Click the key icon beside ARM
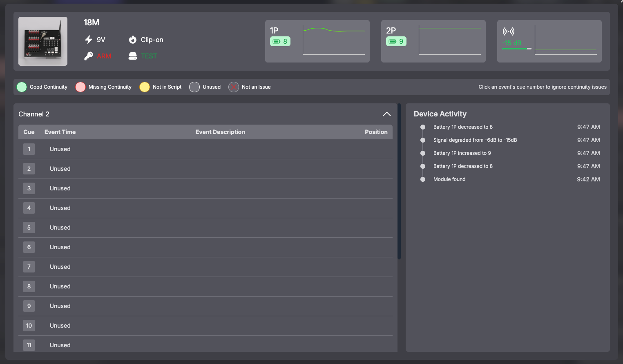 [x=89, y=56]
